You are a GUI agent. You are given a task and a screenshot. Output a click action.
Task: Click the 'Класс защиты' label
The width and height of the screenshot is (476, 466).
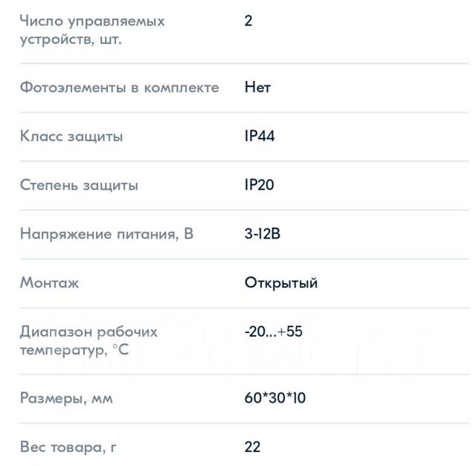tap(71, 137)
